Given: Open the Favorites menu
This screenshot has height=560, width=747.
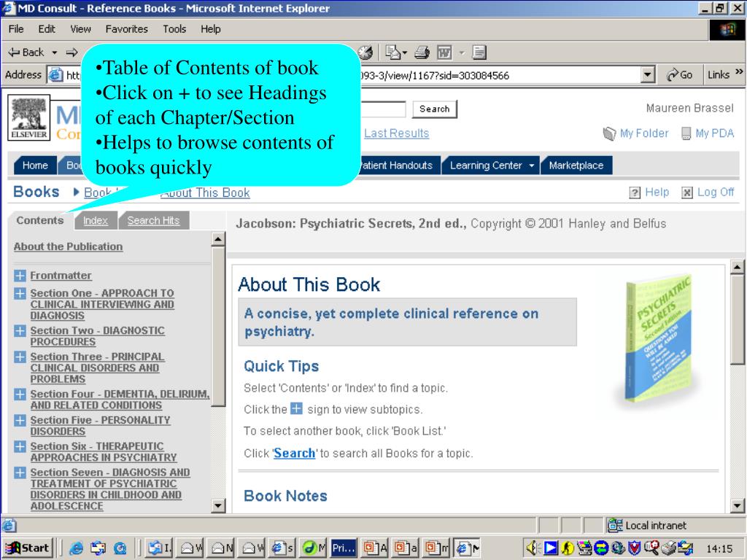Looking at the screenshot, I should point(127,29).
